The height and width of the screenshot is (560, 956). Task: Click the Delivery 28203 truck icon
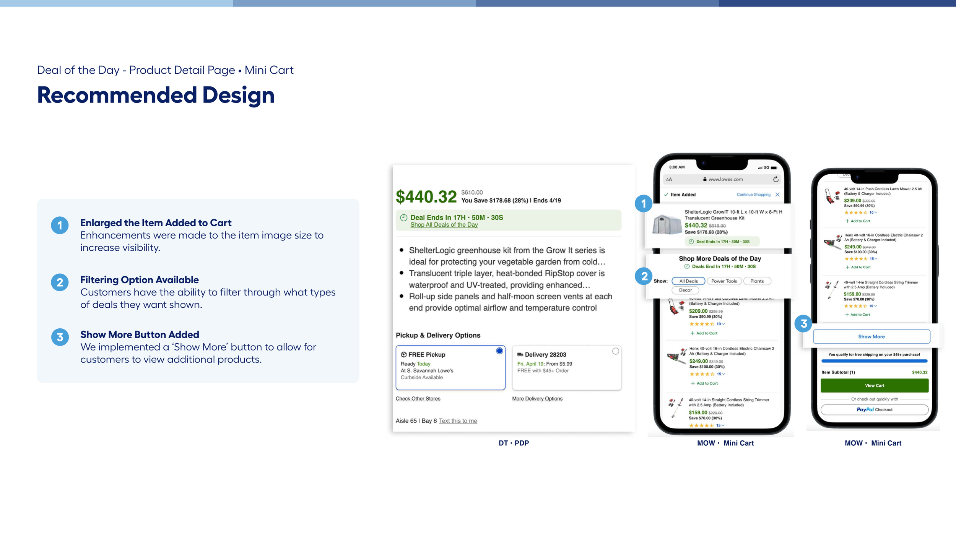click(x=520, y=354)
